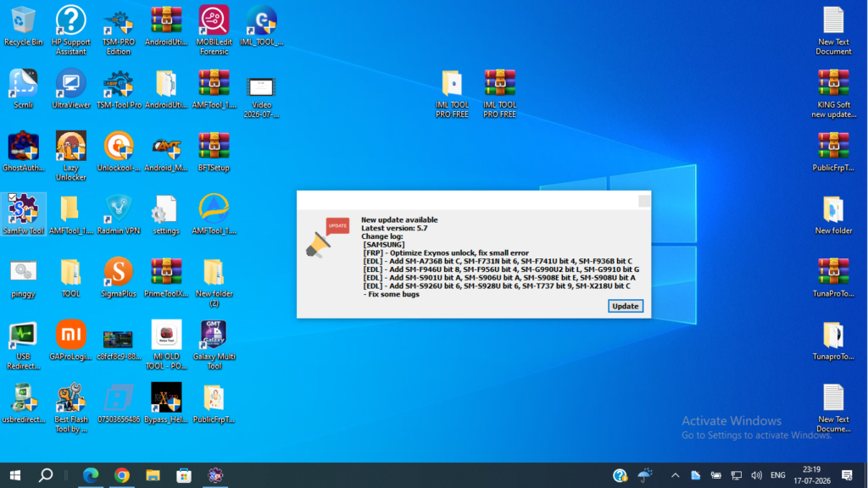The image size is (868, 488).
Task: Open weather umbrella tray icon
Action: [645, 475]
